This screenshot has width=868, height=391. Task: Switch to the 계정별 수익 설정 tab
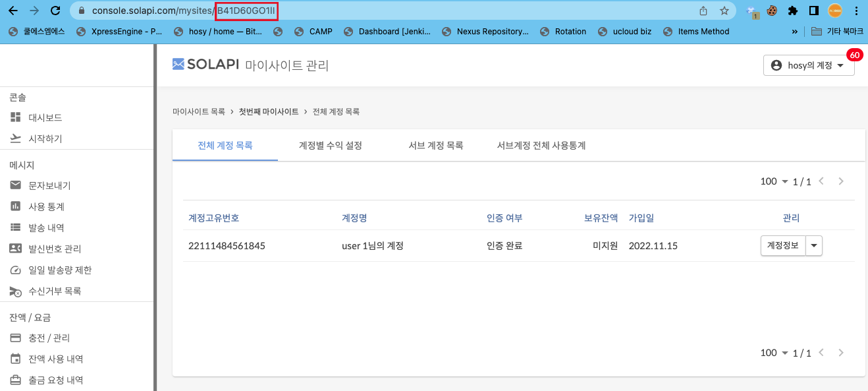click(330, 146)
